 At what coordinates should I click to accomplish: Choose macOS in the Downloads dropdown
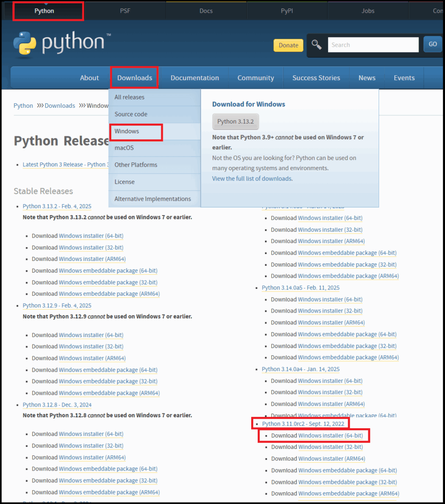[x=154, y=148]
